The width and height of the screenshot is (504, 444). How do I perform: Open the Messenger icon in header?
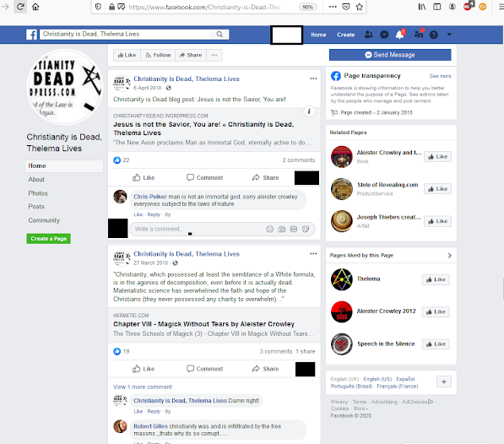tap(384, 35)
